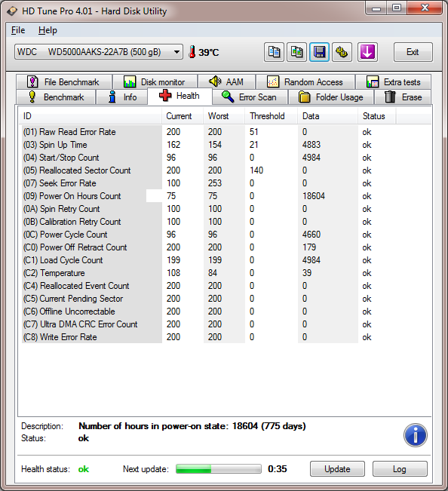Click the copy screenshot to clipboard icon
The image size is (448, 491).
point(296,52)
